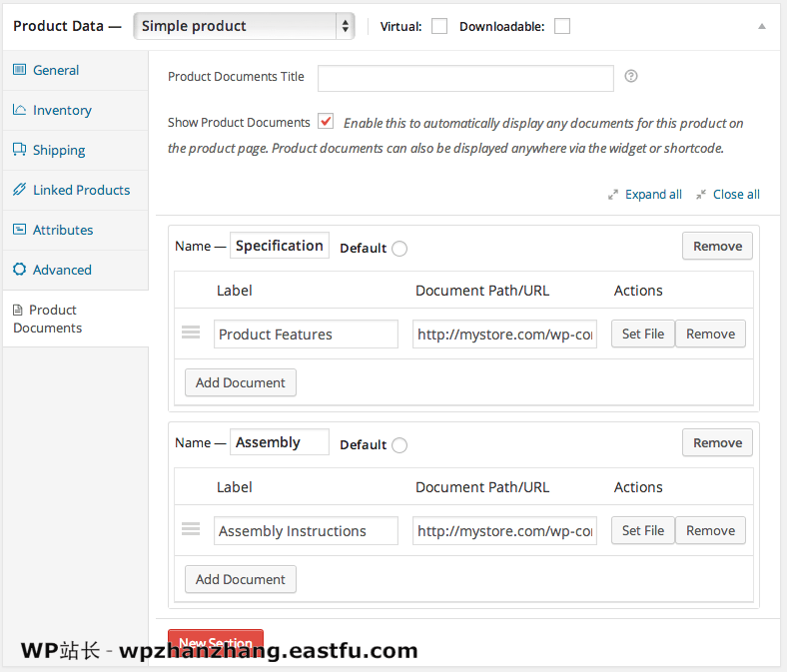Click Add Document in Assembly section
Screen dimensions: 787x672
[241, 579]
